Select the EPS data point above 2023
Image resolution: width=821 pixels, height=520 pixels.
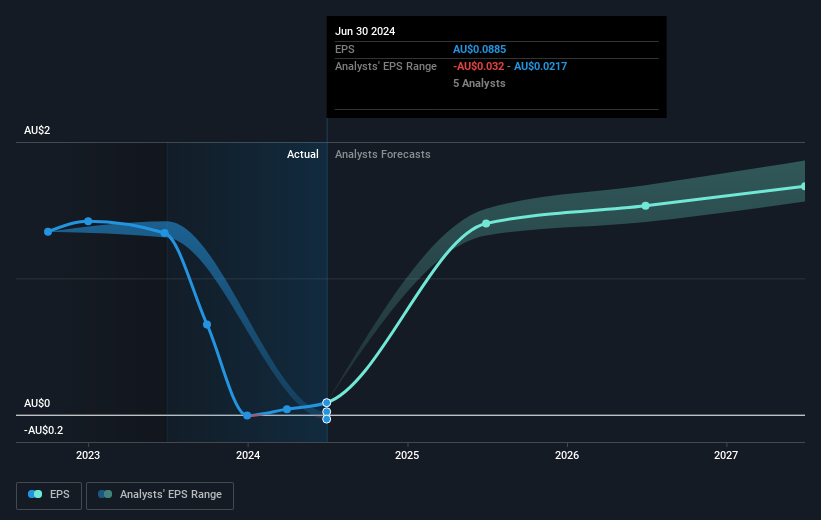[88, 222]
